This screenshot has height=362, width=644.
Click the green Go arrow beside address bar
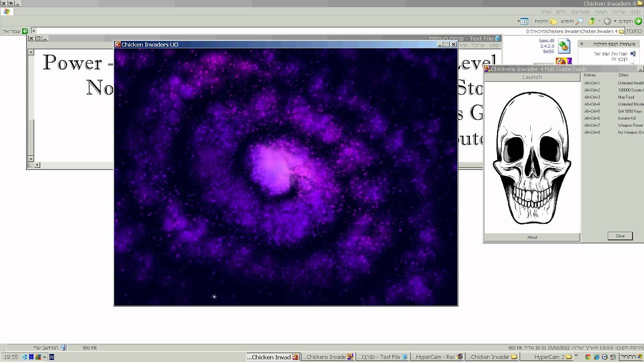(25, 31)
